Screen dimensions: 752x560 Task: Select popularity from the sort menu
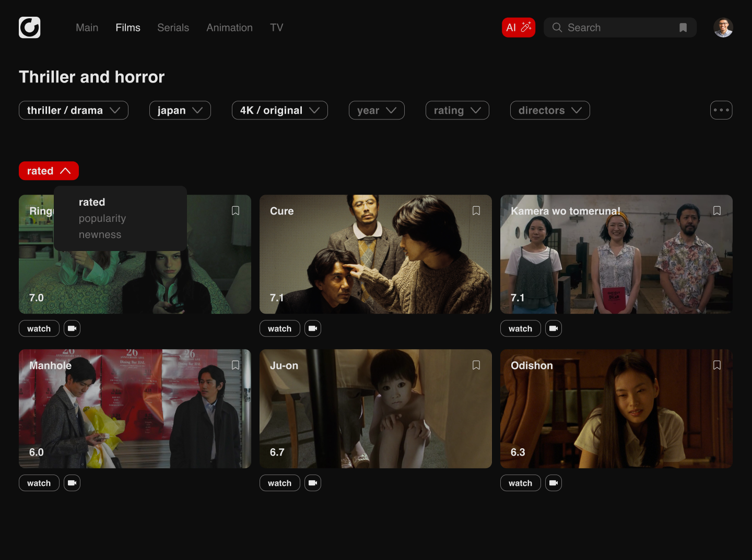tap(102, 218)
